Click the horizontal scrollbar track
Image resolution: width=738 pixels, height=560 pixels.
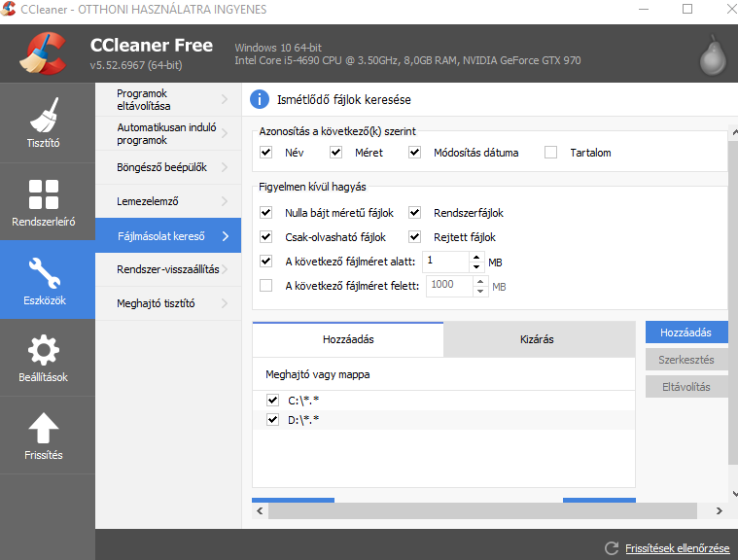(482, 510)
